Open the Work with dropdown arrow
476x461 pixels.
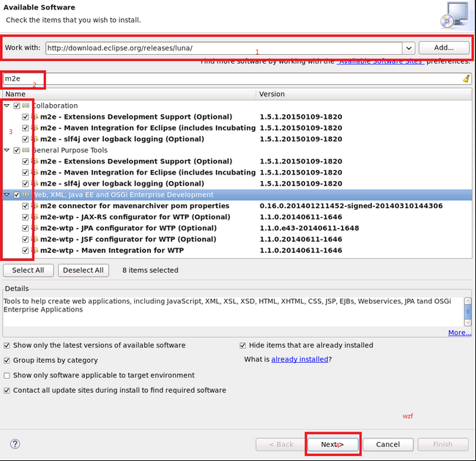click(409, 48)
